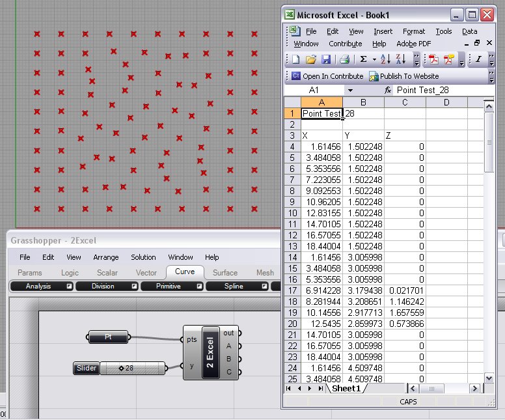The image size is (505, 420).
Task: Go to previous sheet with tab arrow
Action: (299, 388)
